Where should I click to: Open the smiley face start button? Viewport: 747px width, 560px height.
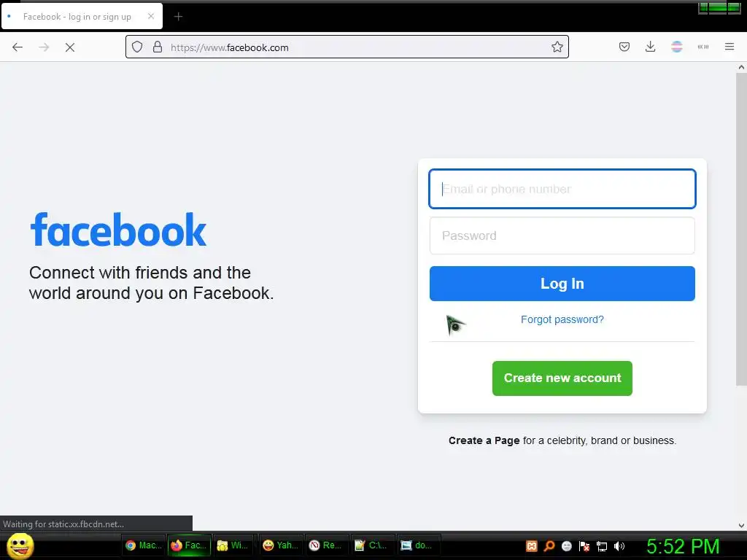point(20,545)
